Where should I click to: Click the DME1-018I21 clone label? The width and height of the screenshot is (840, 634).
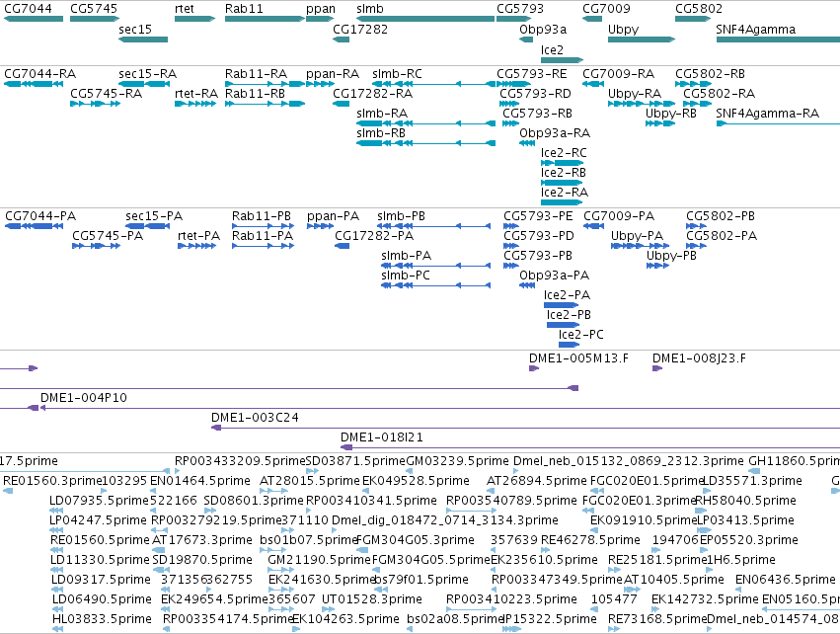coord(382,437)
